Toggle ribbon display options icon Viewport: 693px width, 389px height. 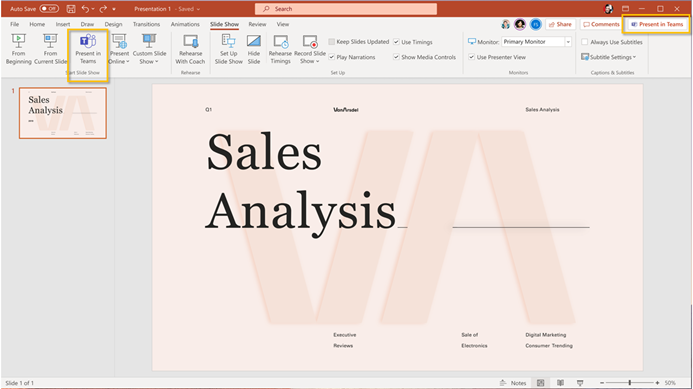625,9
